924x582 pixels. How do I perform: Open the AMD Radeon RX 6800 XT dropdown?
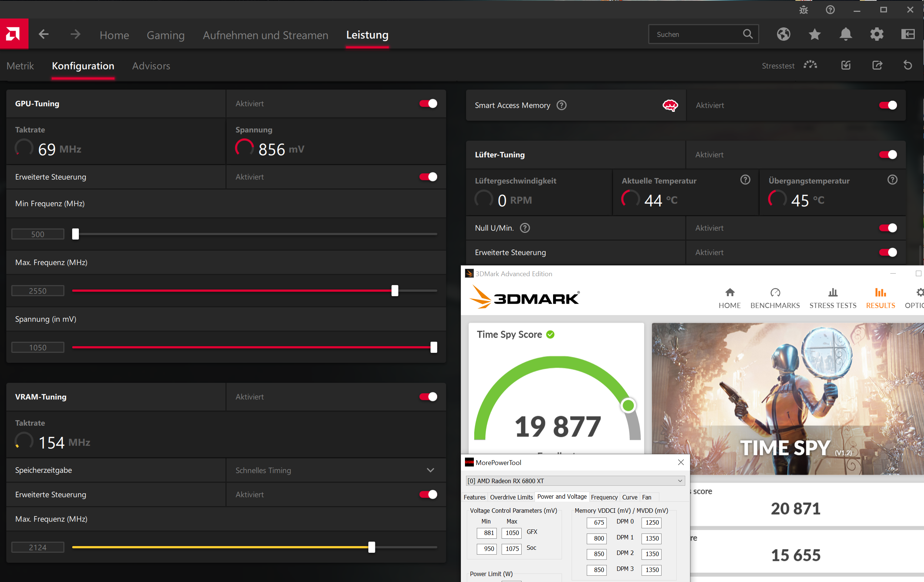click(680, 481)
